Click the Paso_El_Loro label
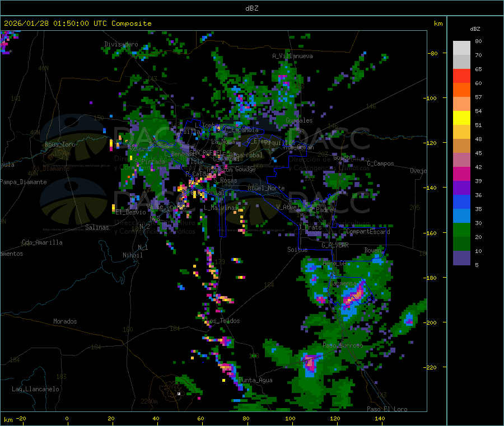504x426 pixels. (388, 409)
